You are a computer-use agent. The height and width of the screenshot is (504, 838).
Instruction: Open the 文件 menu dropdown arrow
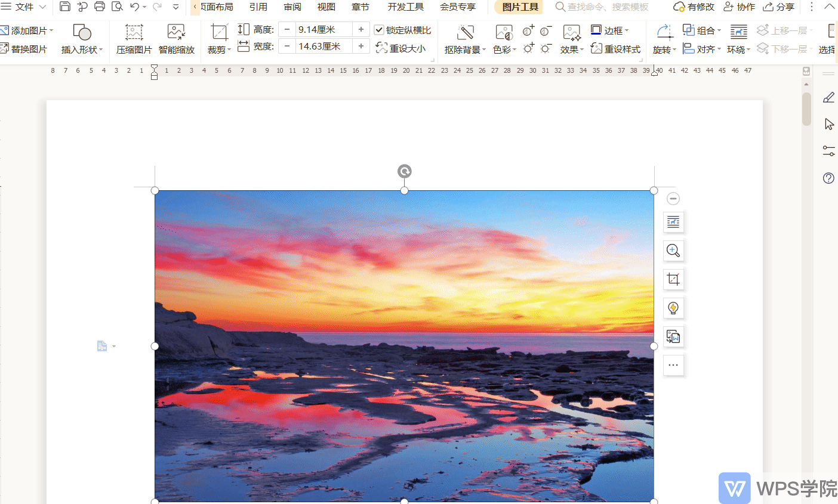42,7
